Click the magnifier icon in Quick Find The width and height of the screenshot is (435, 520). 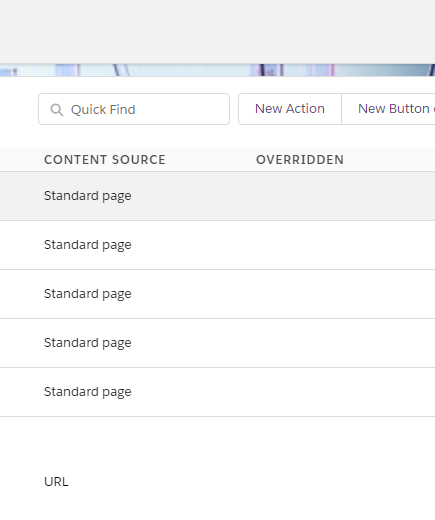coord(57,110)
